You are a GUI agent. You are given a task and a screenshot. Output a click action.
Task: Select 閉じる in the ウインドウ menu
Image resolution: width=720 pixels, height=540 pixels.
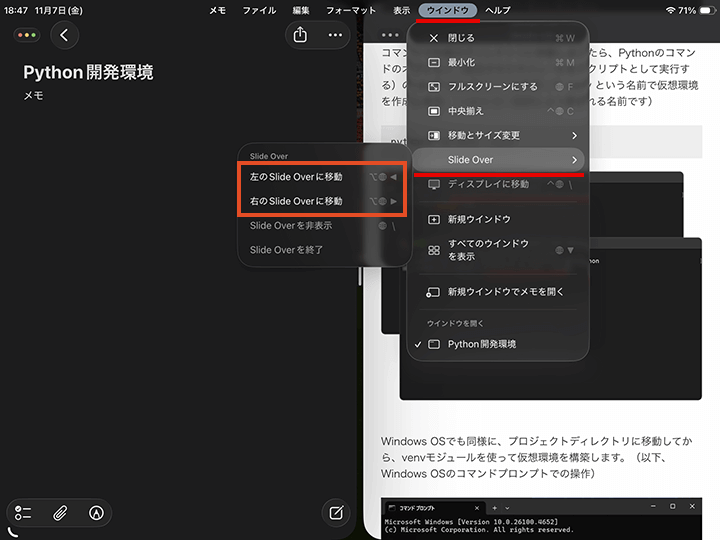(498, 38)
